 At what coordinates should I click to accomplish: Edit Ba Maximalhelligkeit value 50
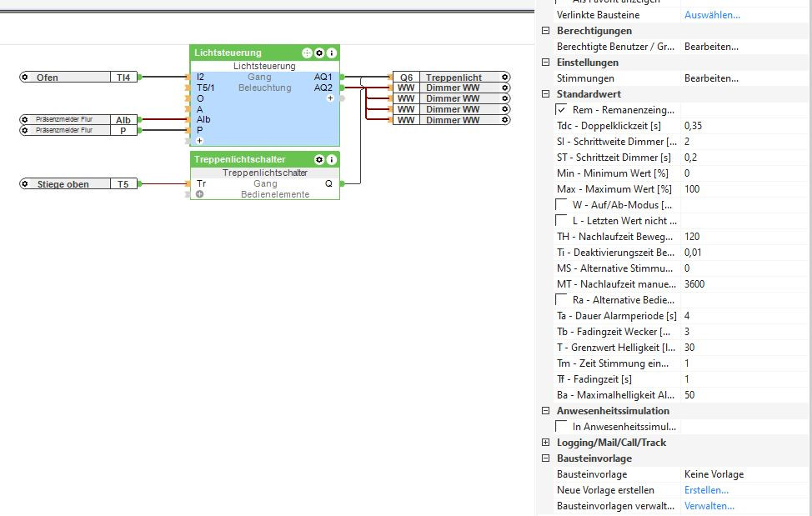tap(744, 395)
